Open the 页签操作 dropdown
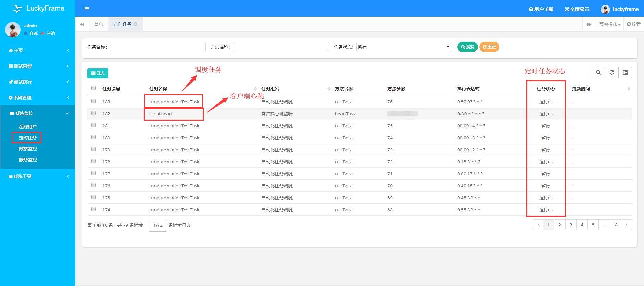 (x=610, y=24)
